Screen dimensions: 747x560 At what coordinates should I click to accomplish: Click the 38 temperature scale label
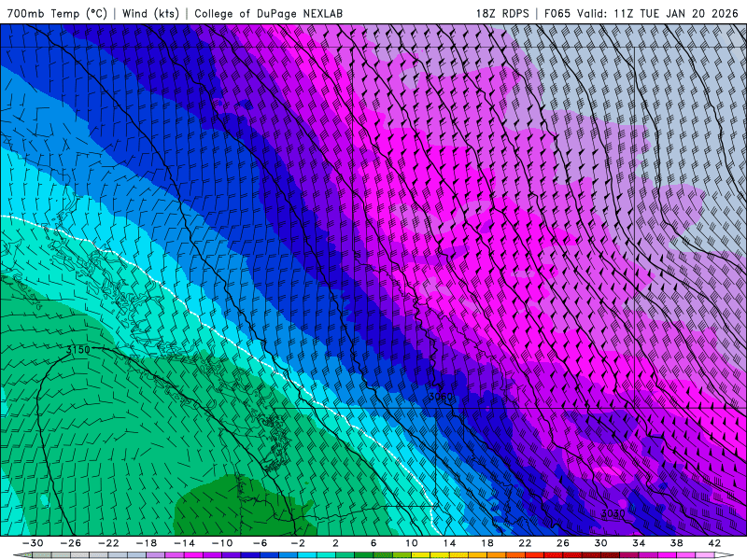point(676,543)
